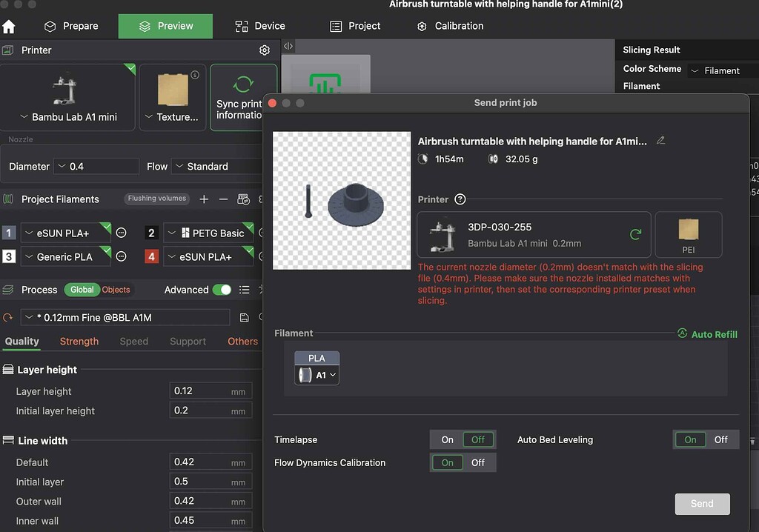Select the 3DP-030-255 printer entry

click(534, 234)
